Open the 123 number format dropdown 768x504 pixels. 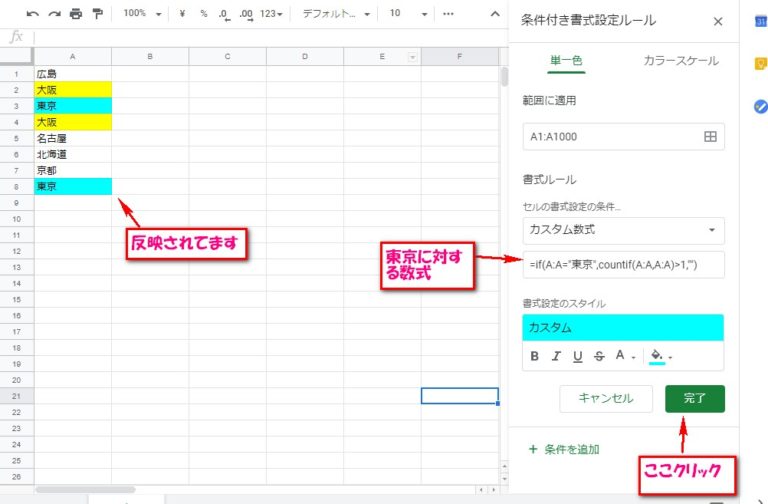[271, 14]
